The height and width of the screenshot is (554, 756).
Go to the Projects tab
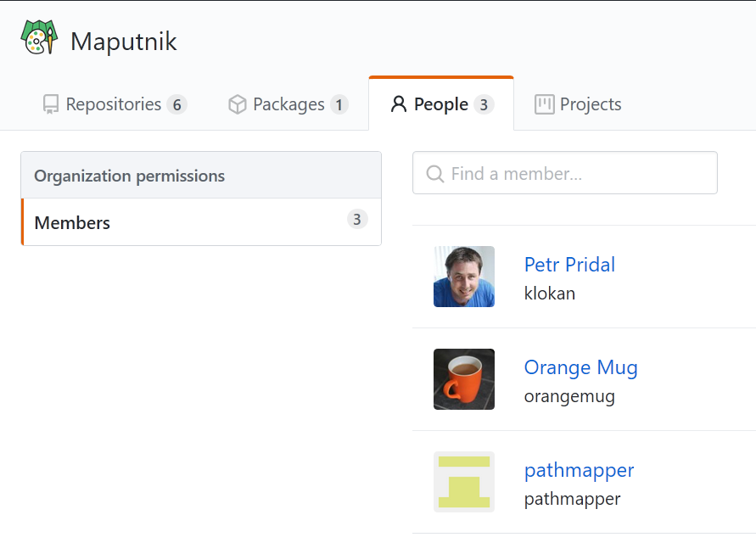(x=578, y=104)
